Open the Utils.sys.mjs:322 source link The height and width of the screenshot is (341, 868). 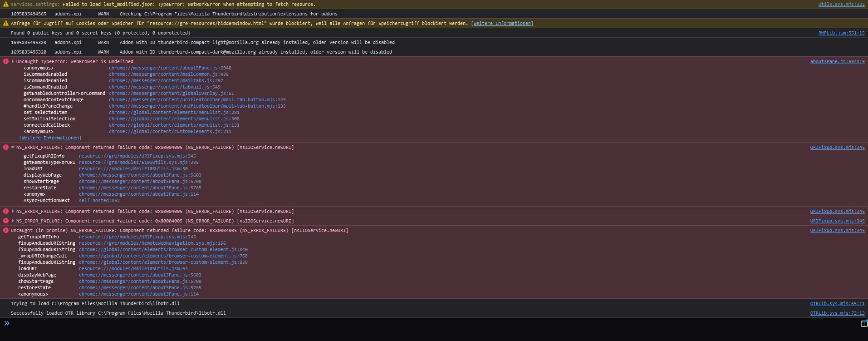coord(841,4)
